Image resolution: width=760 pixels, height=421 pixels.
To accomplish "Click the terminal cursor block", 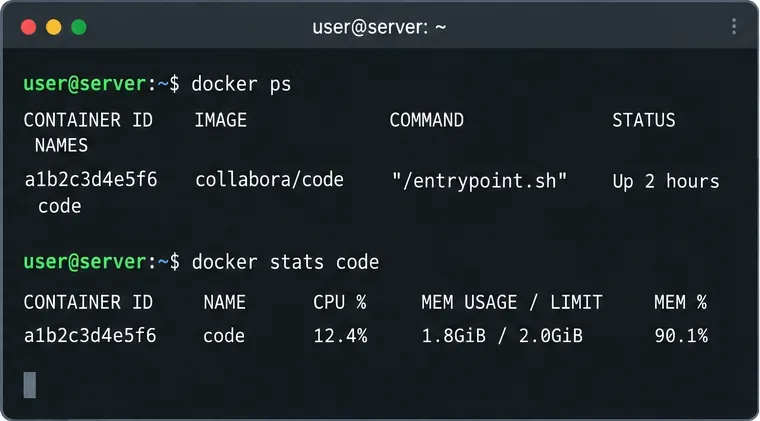I will (30, 385).
